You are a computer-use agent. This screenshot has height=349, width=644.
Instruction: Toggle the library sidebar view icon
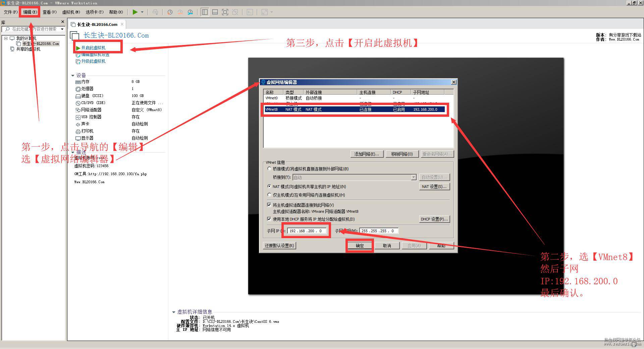coord(205,12)
